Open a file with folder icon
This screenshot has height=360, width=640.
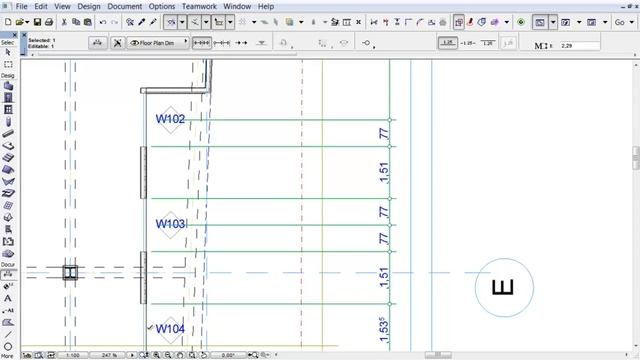[x=20, y=22]
